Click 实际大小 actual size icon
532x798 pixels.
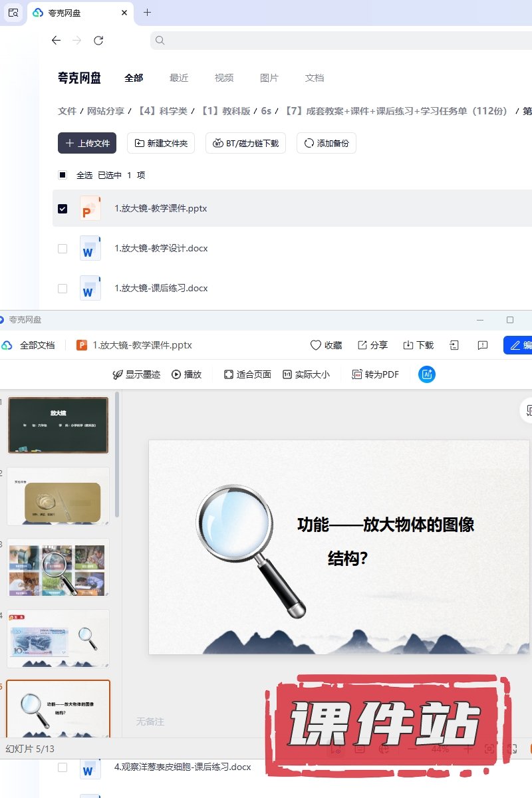(x=287, y=374)
